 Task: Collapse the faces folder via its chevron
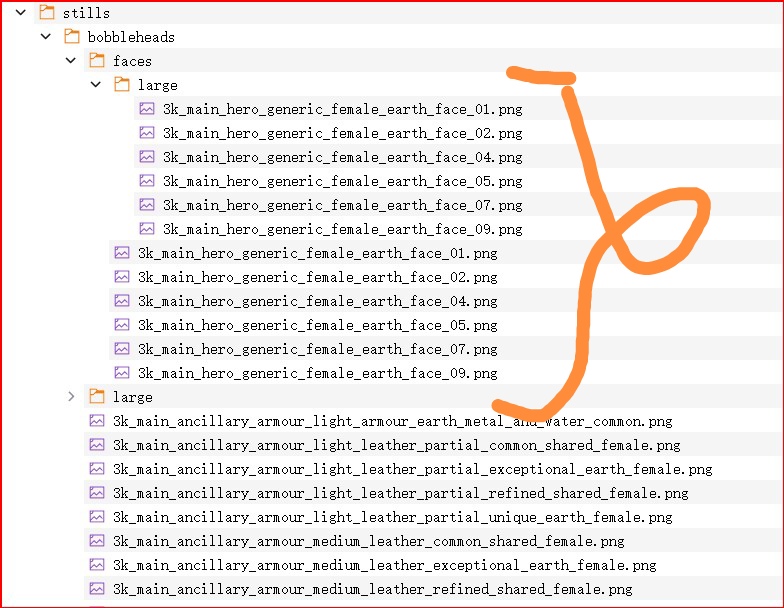[x=70, y=61]
